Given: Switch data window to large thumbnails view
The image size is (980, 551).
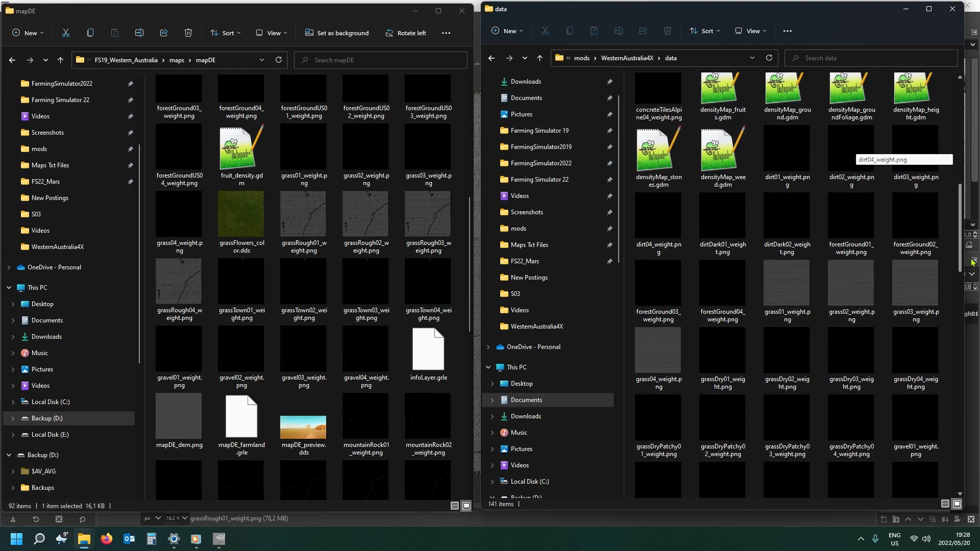Looking at the screenshot, I should pyautogui.click(x=957, y=504).
